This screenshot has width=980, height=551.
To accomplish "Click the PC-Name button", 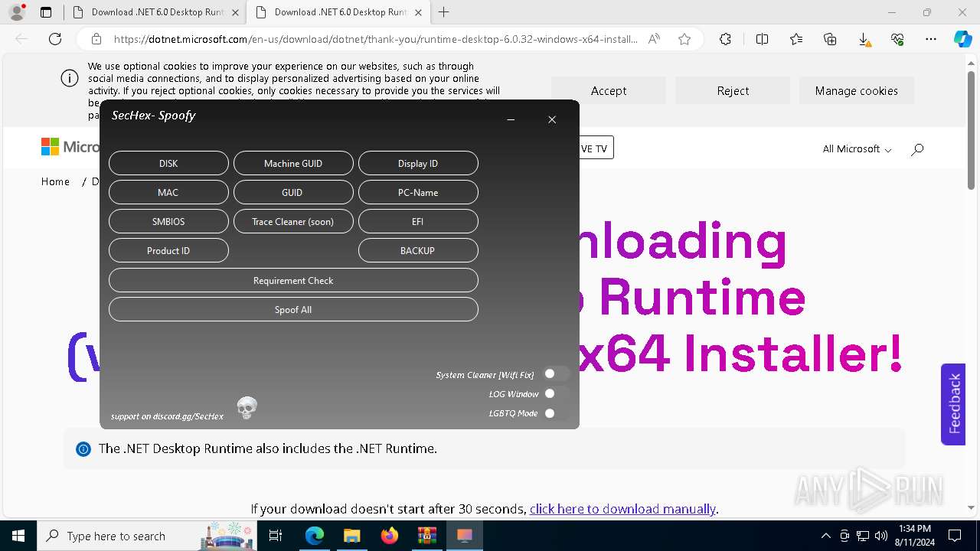I will tap(418, 192).
